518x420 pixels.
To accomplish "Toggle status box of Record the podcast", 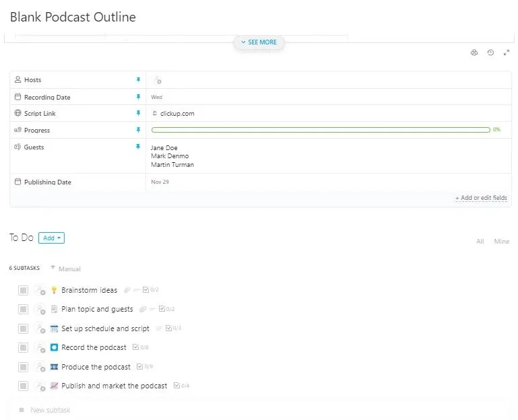I will [x=23, y=348].
